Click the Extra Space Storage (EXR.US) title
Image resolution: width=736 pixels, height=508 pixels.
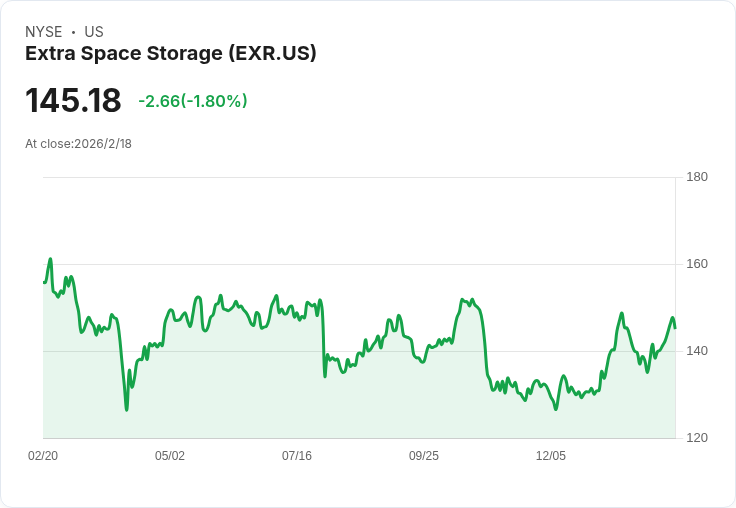point(170,54)
